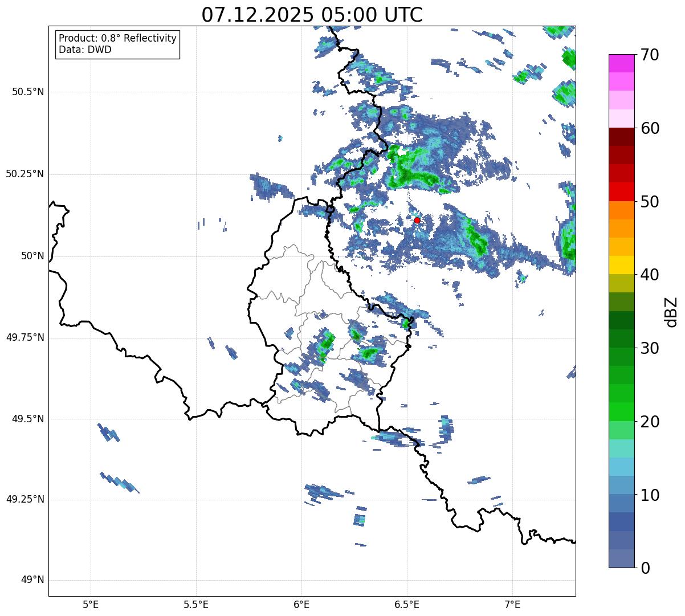Click the 6°E longitude label
This screenshot has width=685, height=616.
click(301, 604)
